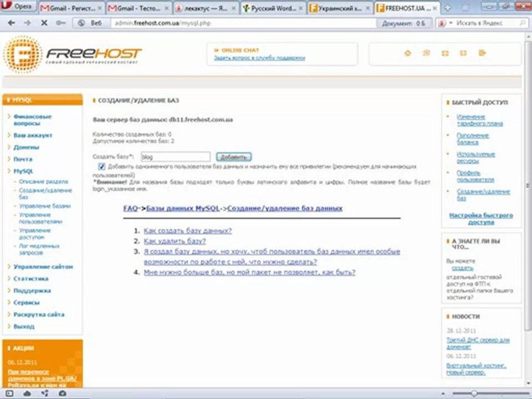Viewport: 532px width, 399px height.
Task: Click the third orange icon in header panel
Action: [445, 53]
